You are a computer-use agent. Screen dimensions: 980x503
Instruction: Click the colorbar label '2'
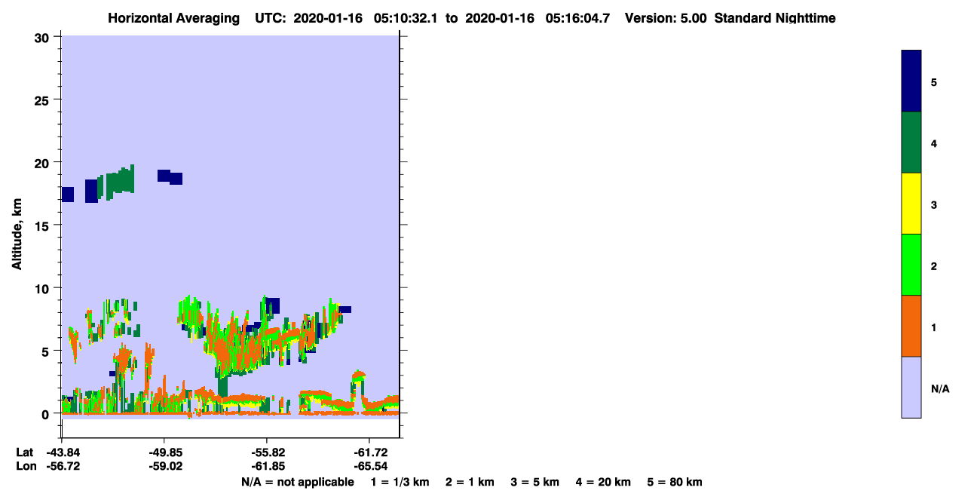[934, 266]
